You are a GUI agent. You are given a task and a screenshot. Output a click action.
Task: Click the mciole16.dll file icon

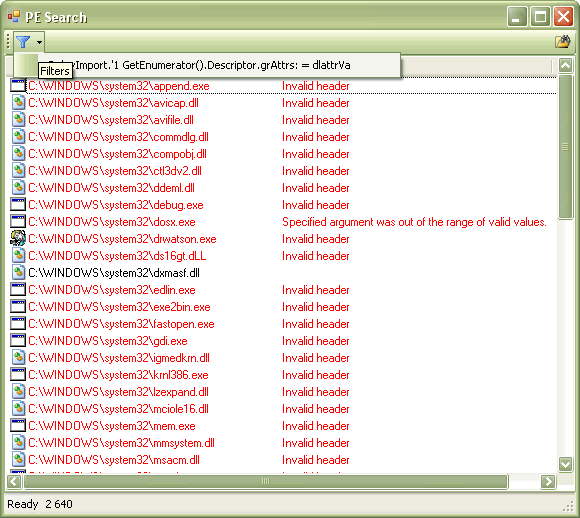click(x=18, y=409)
